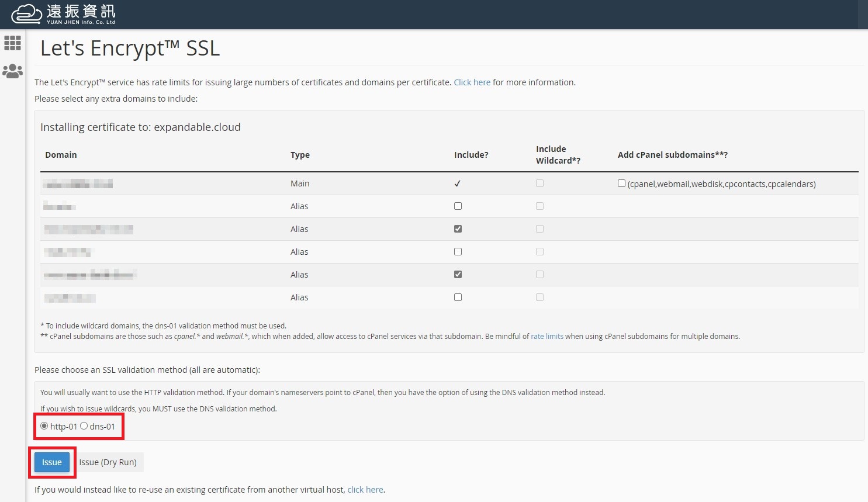This screenshot has height=502, width=868.
Task: Enable cPanel subdomains for the Main domain
Action: [x=621, y=183]
